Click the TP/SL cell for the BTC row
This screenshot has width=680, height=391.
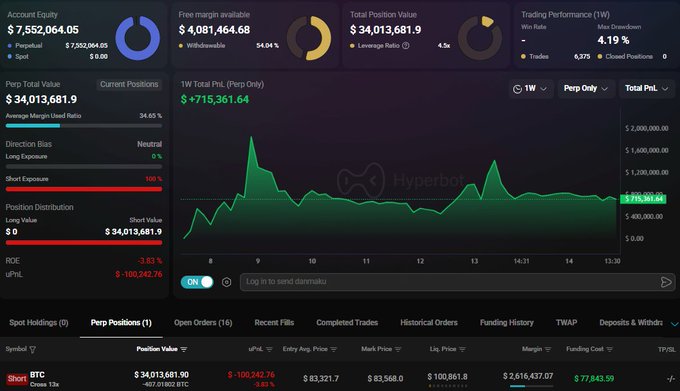[x=670, y=379]
